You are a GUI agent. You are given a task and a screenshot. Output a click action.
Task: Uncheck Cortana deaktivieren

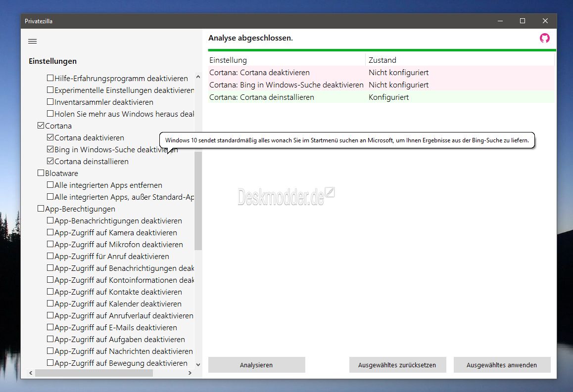click(50, 137)
